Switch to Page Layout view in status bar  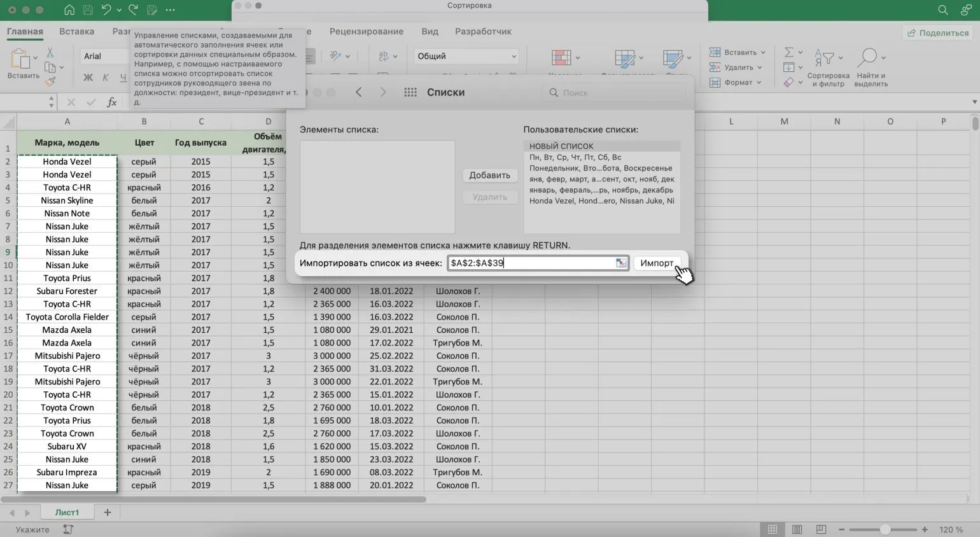pos(797,529)
